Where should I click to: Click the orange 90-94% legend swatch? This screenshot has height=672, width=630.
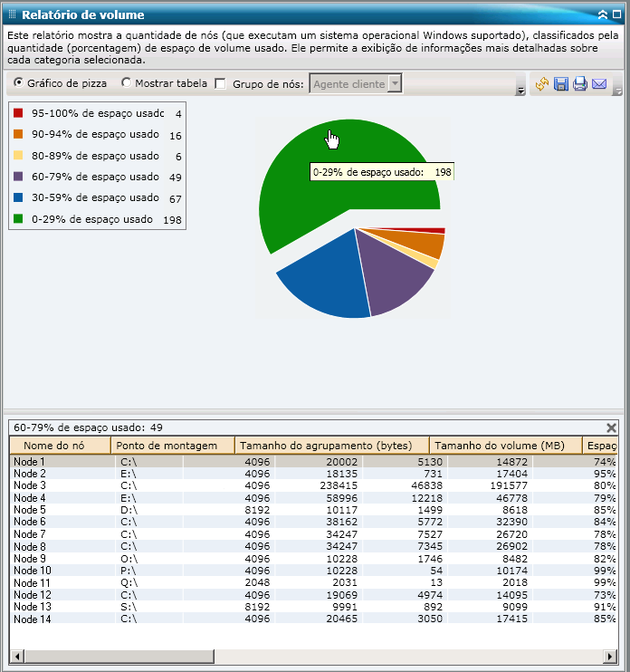(x=18, y=134)
